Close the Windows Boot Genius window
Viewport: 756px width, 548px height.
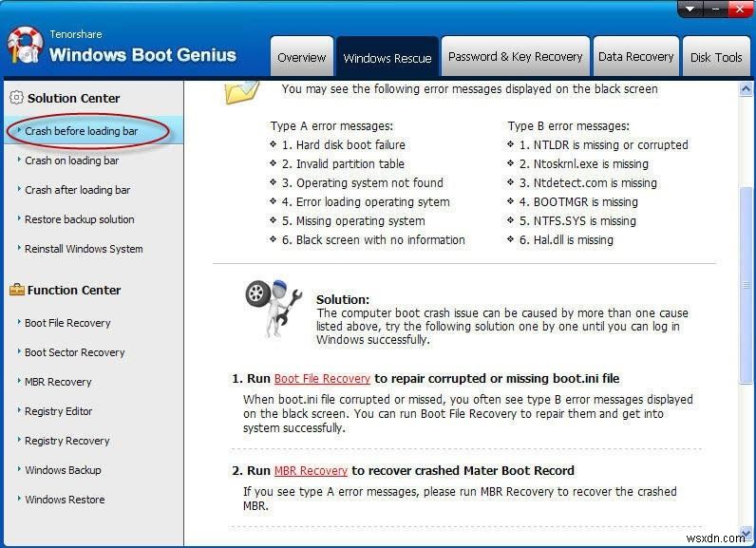741,9
